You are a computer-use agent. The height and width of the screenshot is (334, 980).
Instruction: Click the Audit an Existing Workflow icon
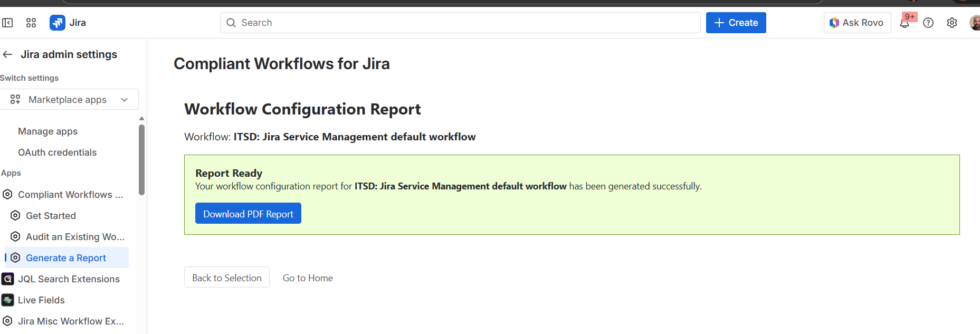[15, 236]
